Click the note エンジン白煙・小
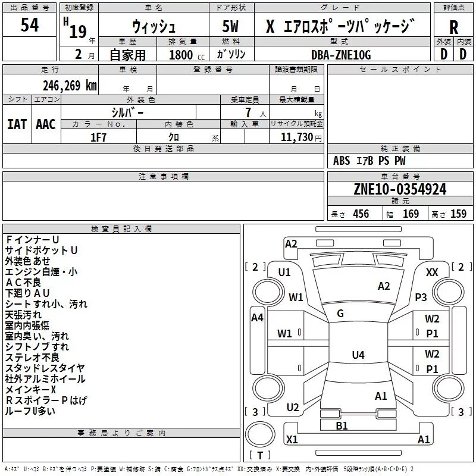This screenshot has width=476, height=476. click(41, 272)
